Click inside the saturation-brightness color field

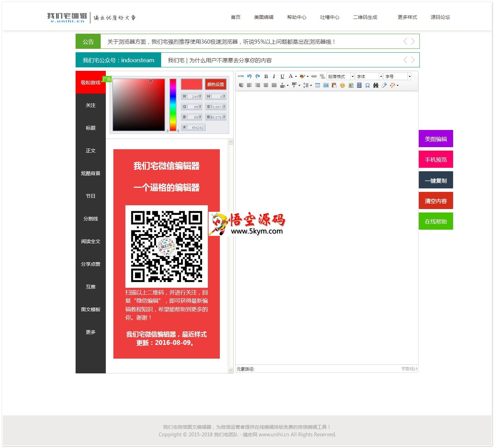click(x=139, y=105)
